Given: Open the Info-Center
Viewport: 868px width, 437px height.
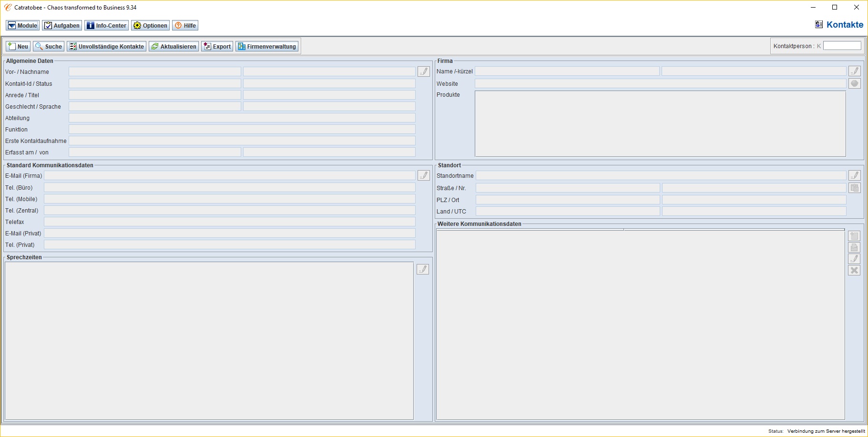Looking at the screenshot, I should [106, 26].
